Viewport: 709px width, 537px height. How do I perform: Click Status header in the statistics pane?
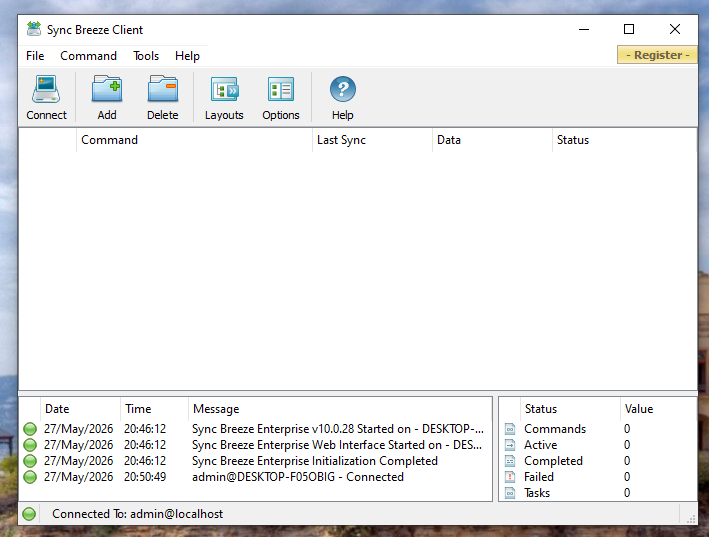[570, 409]
